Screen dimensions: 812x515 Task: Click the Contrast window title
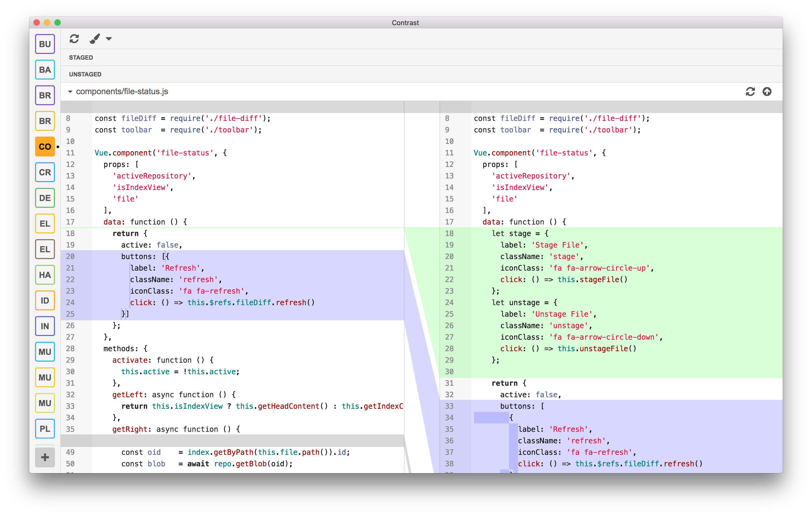tap(405, 23)
